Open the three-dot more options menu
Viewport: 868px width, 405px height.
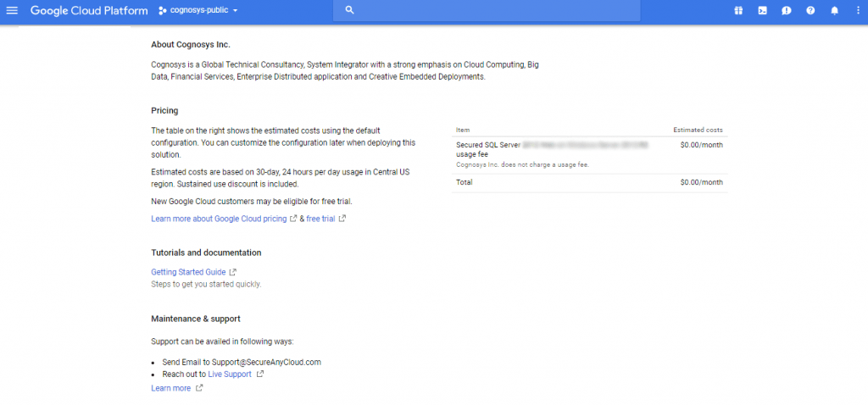click(x=858, y=10)
